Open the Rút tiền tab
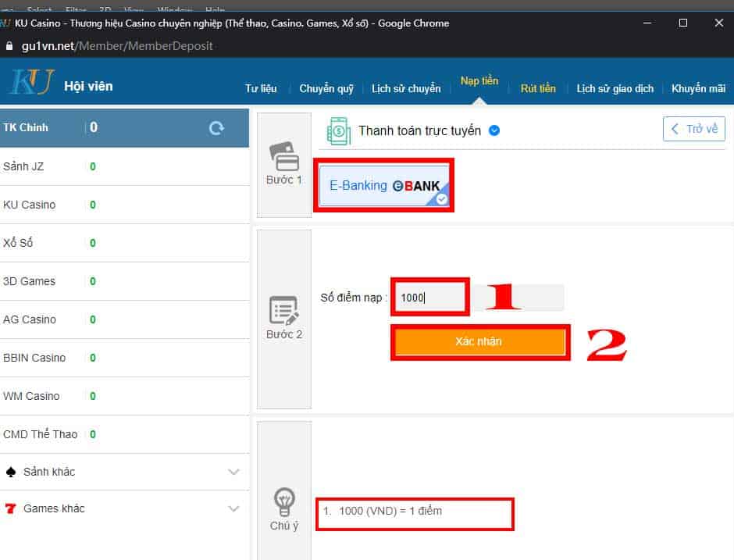The height and width of the screenshot is (560, 734). tap(538, 88)
